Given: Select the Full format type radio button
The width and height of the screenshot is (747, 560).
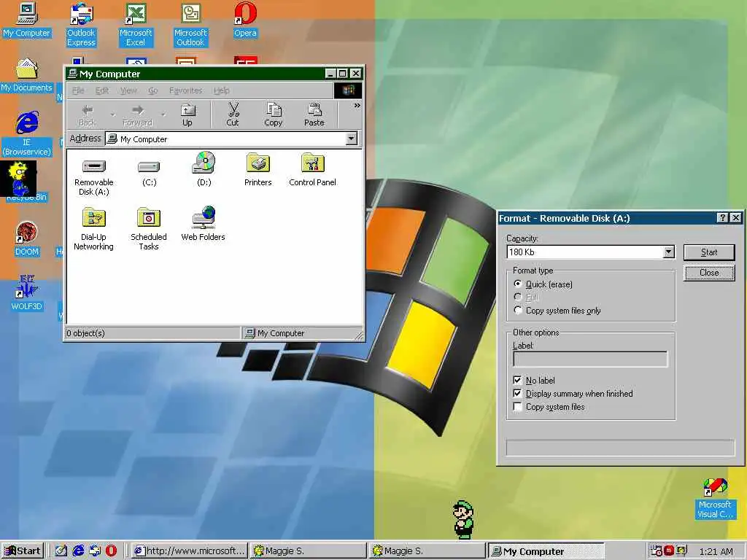Looking at the screenshot, I should click(x=517, y=297).
